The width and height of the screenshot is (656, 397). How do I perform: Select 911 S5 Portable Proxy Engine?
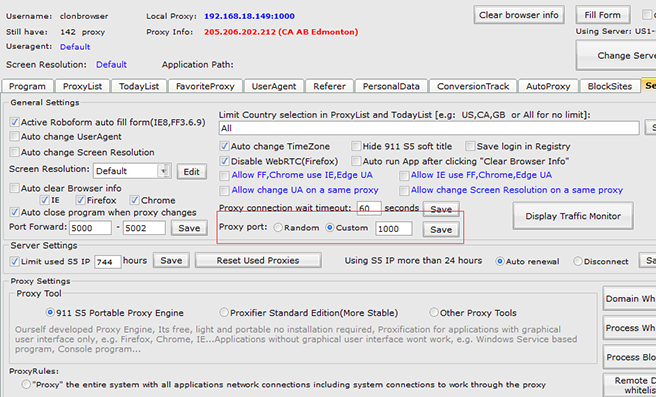(50, 312)
